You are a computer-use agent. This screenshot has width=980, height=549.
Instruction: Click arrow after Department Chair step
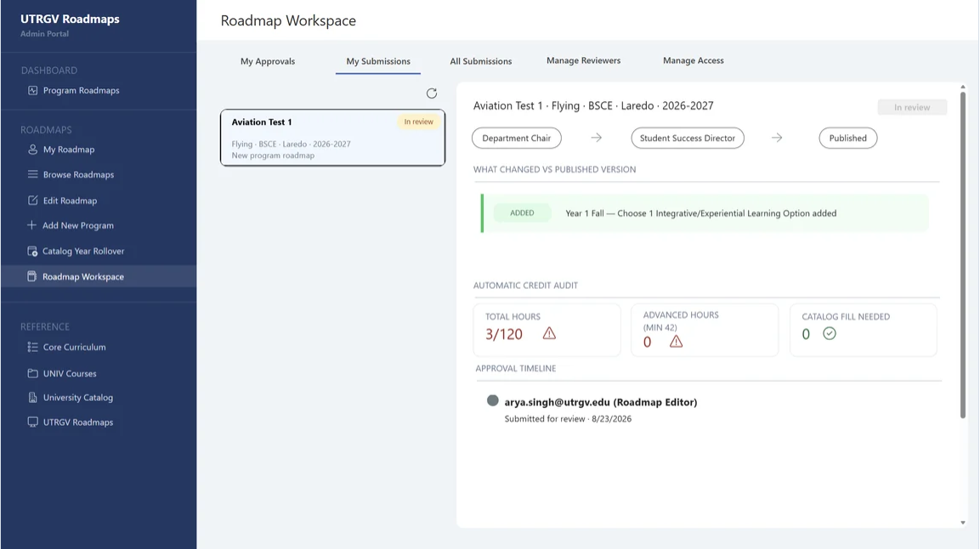coord(597,138)
